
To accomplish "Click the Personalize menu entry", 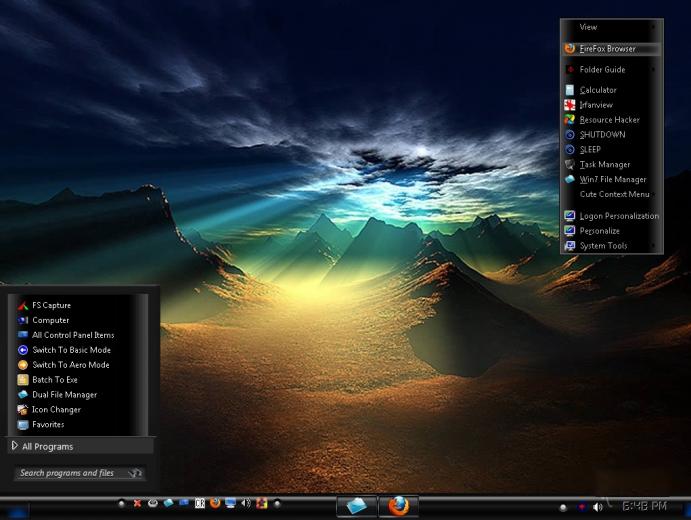I will [x=612, y=231].
